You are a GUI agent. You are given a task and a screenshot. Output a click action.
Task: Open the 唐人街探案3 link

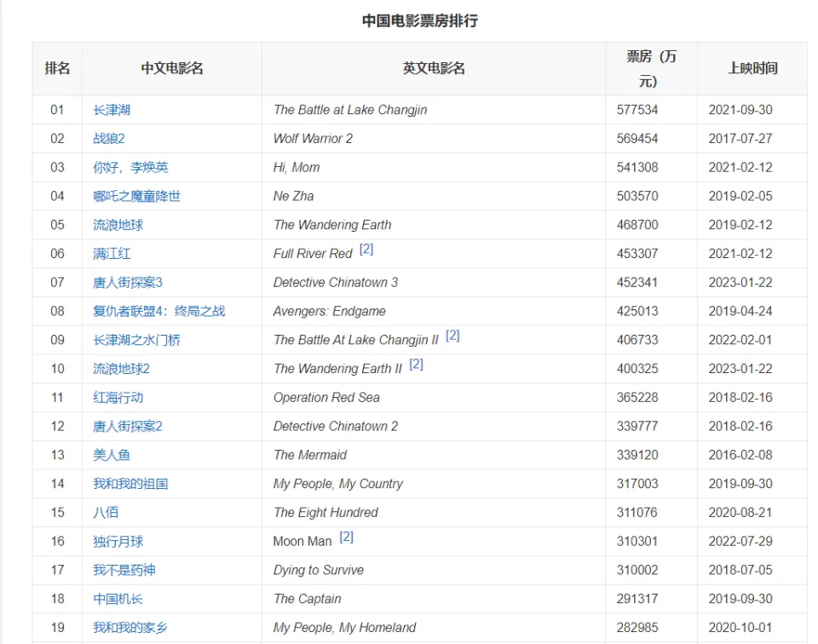coord(128,282)
